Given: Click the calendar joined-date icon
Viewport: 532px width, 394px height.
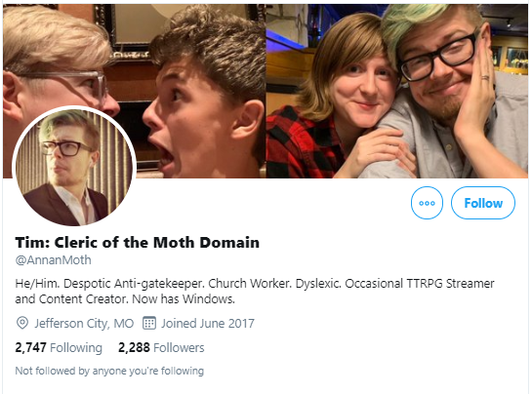Looking at the screenshot, I should (149, 323).
